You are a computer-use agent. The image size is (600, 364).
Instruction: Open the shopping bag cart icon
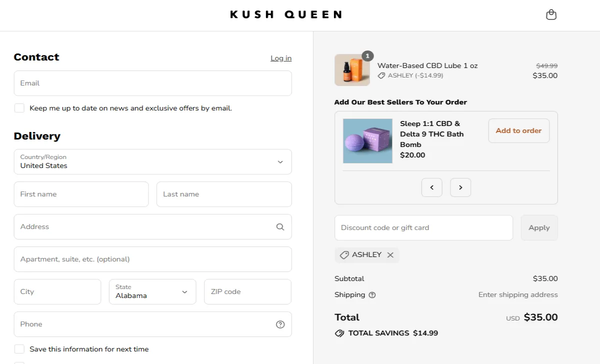coord(551,15)
